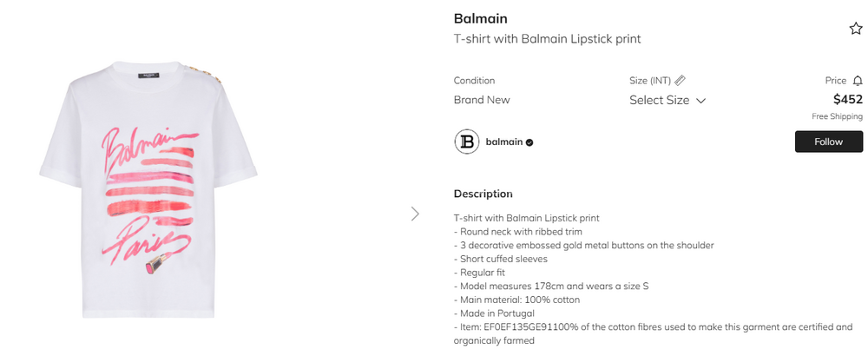The image size is (868, 356).
Task: Show the next product image arrow
Action: 415,214
